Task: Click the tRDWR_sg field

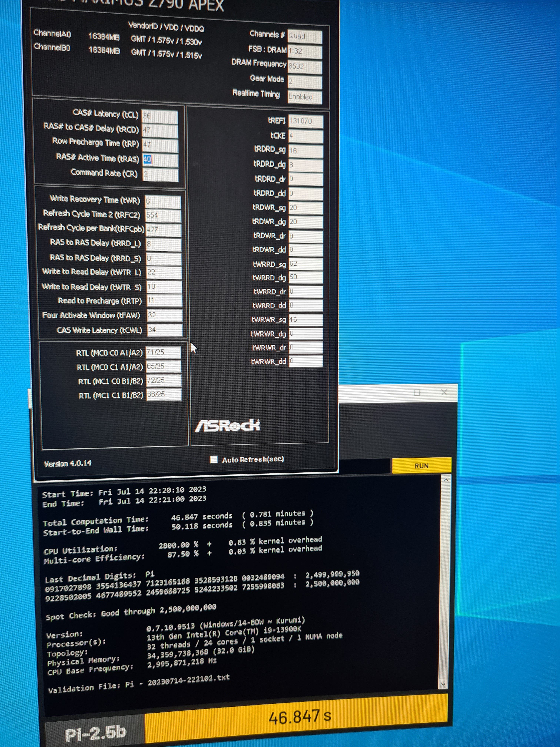Action: (306, 208)
